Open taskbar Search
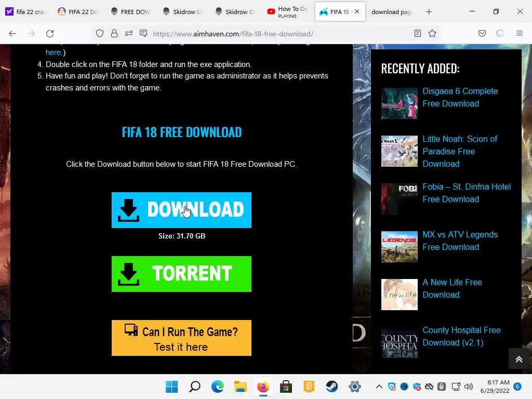532x399 pixels. (x=195, y=387)
